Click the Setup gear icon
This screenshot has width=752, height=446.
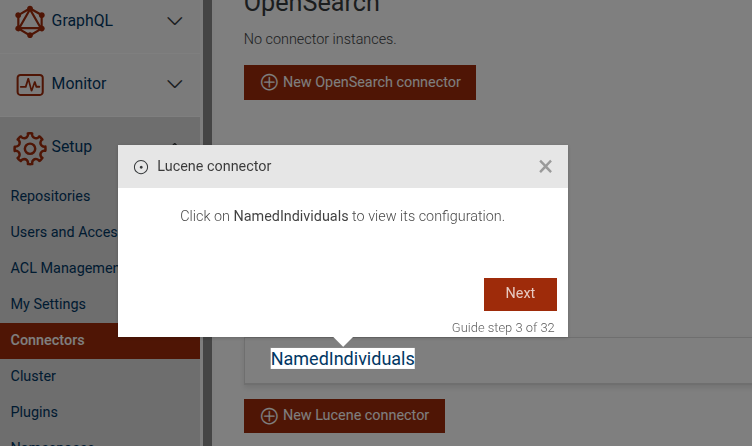click(x=30, y=147)
